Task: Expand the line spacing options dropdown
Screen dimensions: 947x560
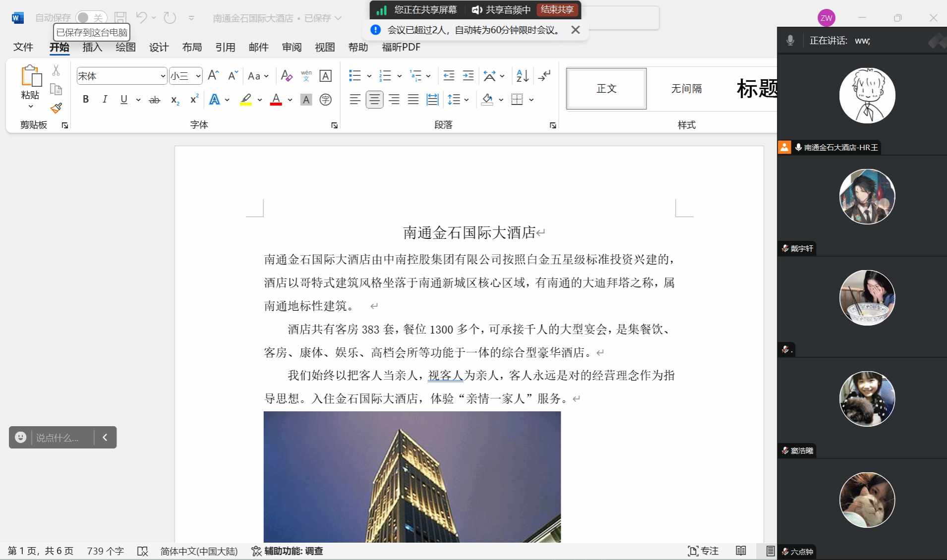Action: tap(467, 100)
